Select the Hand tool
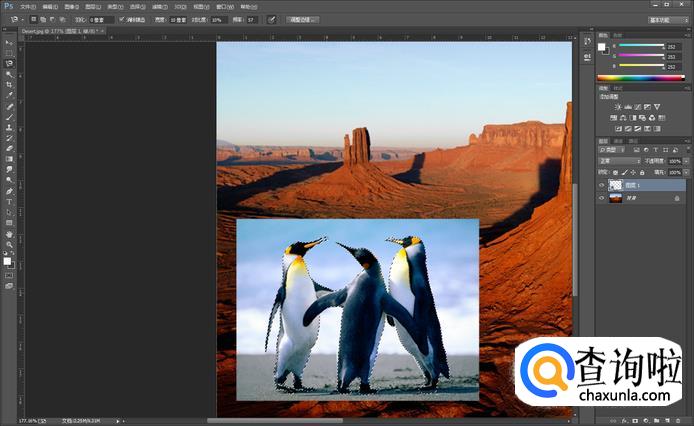 (9, 233)
